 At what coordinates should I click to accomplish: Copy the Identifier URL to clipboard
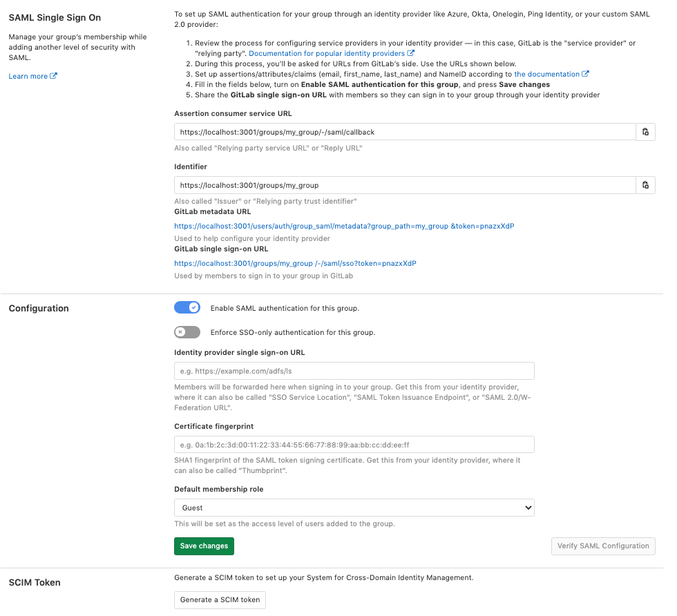[645, 185]
